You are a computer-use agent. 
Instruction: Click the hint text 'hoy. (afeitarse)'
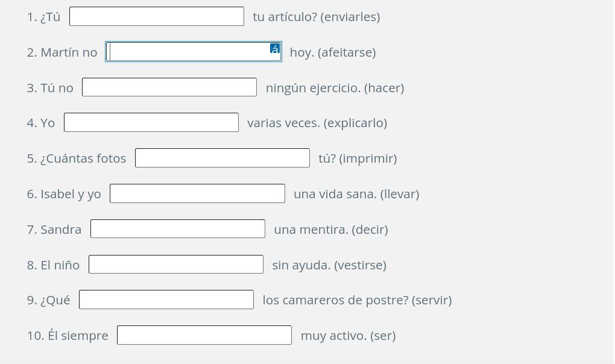tap(333, 52)
